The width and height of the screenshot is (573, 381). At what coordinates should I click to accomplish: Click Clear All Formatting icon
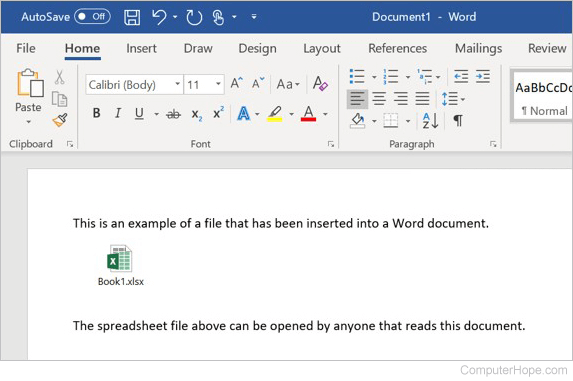[x=320, y=84]
